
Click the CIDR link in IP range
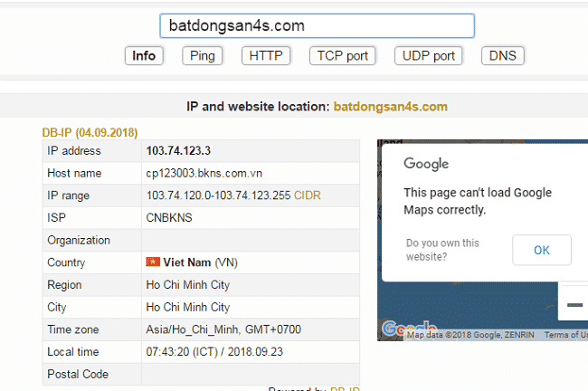(308, 195)
